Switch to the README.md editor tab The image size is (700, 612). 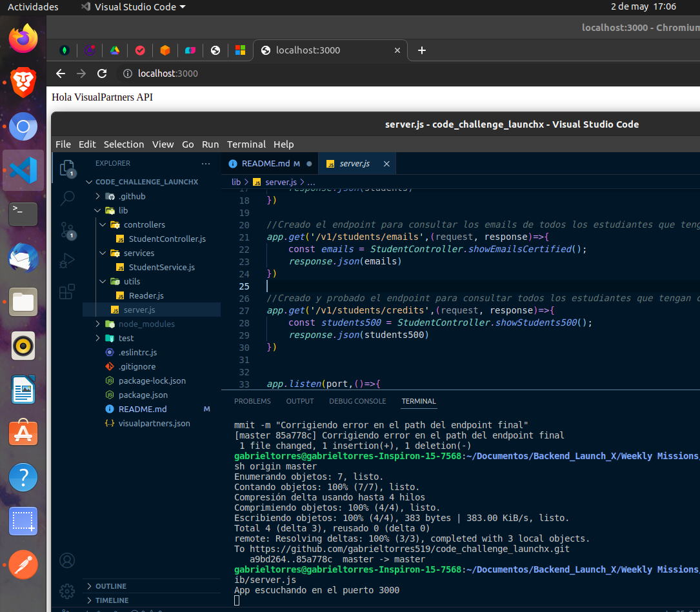(x=265, y=164)
